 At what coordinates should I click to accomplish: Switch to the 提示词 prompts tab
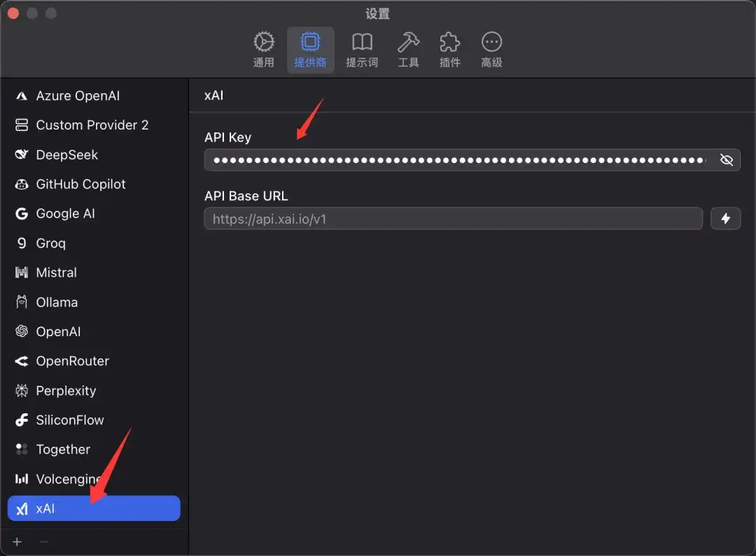pyautogui.click(x=362, y=50)
